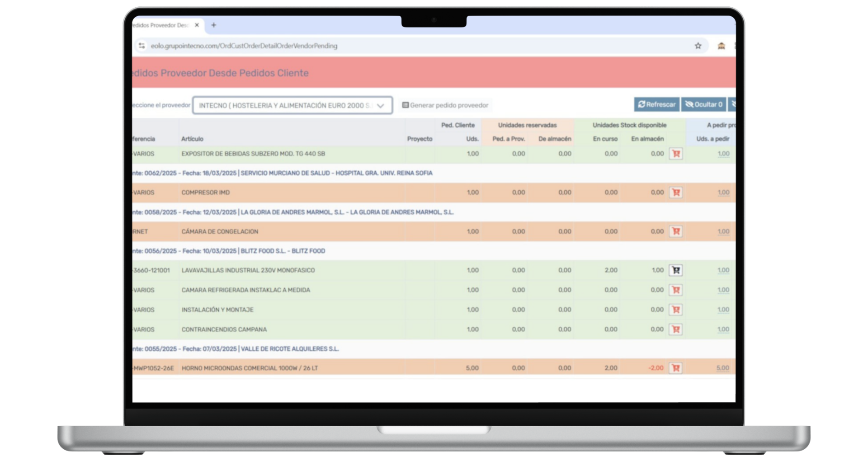Open a new browser tab
Screen dimensions: 868x461
pyautogui.click(x=214, y=25)
